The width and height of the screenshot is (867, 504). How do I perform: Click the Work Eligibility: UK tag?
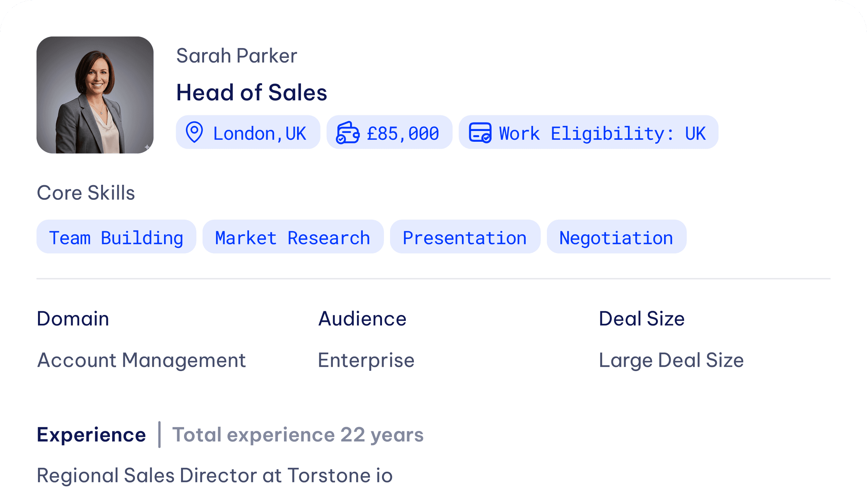coord(588,133)
